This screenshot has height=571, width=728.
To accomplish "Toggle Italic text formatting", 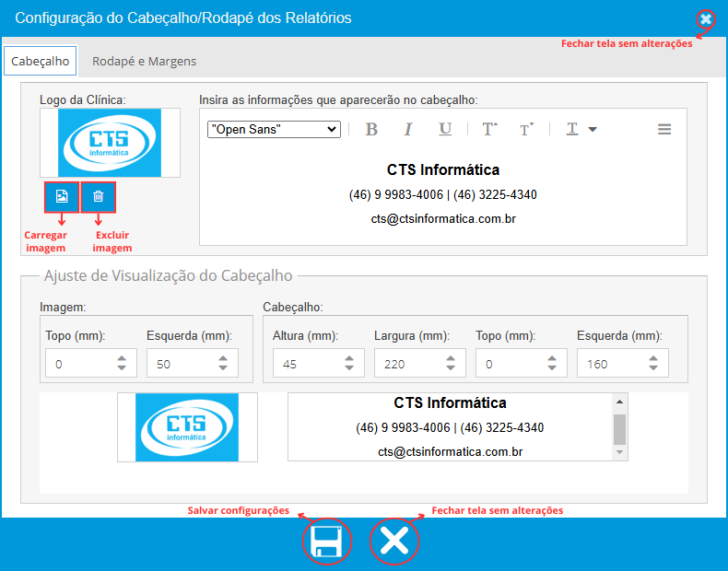I will point(408,129).
